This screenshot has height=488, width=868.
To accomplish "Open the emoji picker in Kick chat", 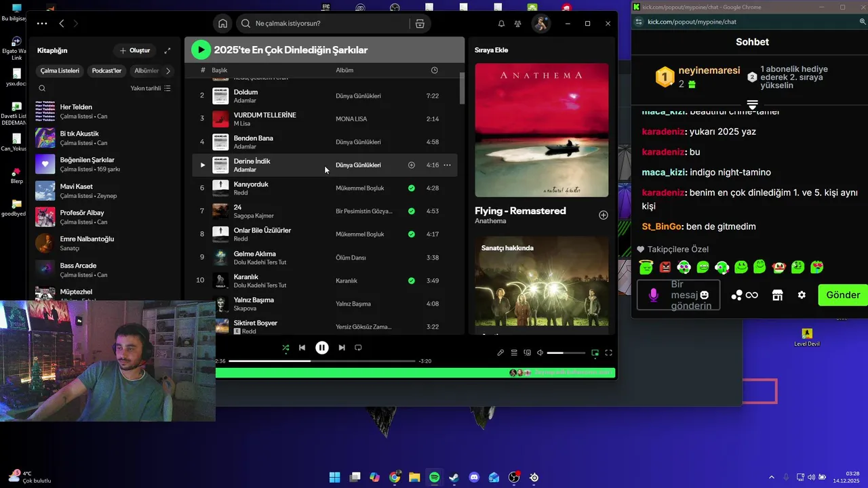I will pyautogui.click(x=705, y=295).
